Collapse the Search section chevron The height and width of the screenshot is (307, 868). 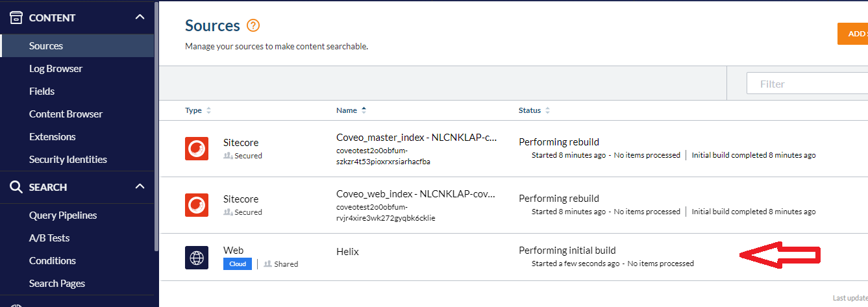click(x=140, y=187)
